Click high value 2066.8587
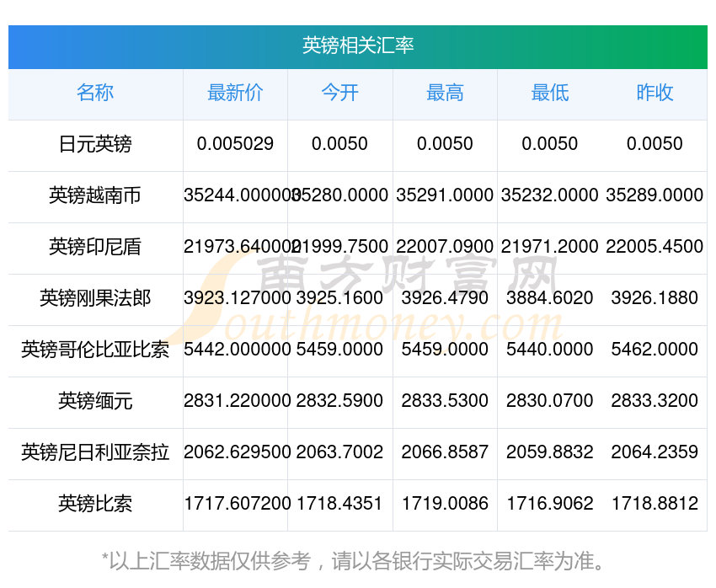Screen dimensions: 716x588 445,452
